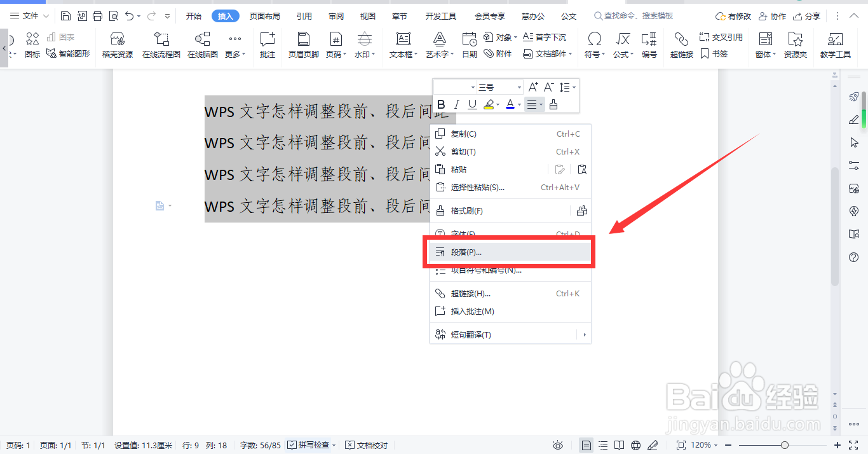The image size is (868, 454).
Task: Insert a comment via 批注 icon
Action: [x=268, y=46]
